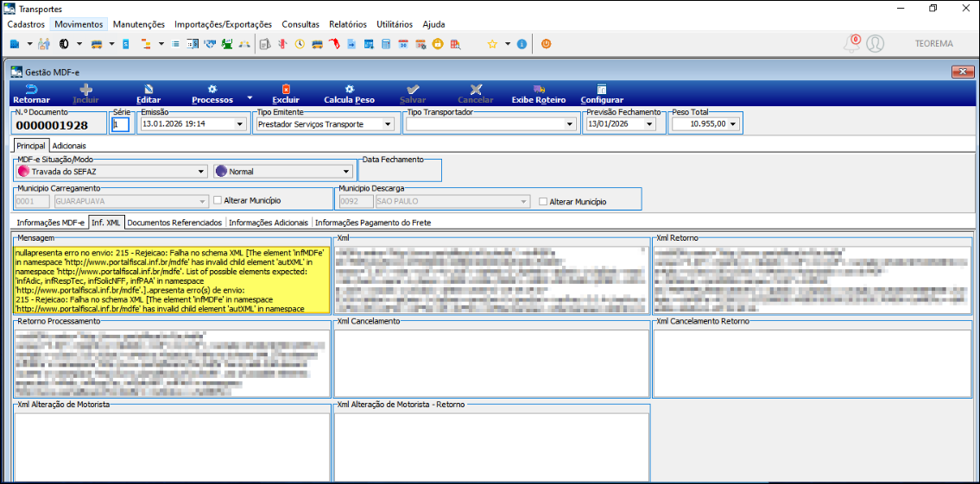Open Exibe Roteiro truck icon
980x484 pixels.
click(x=539, y=89)
